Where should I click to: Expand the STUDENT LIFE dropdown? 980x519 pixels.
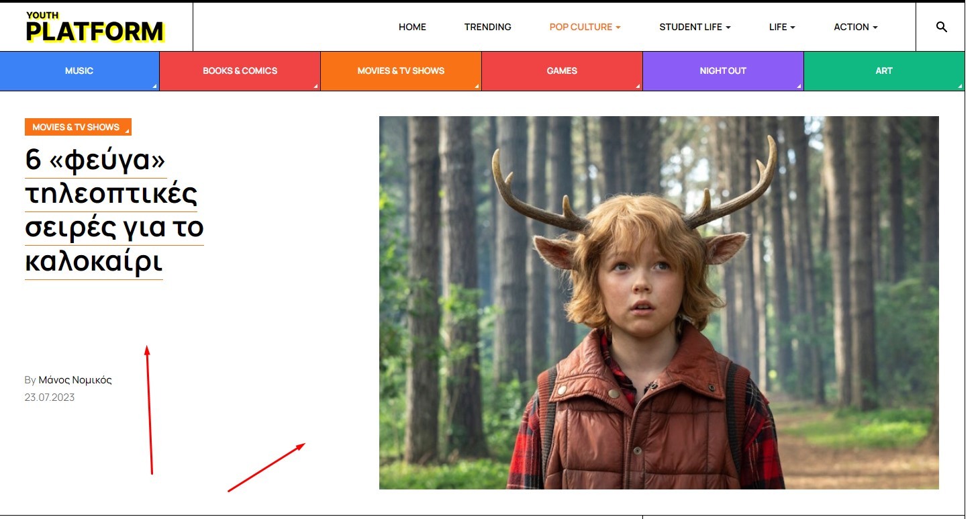(x=695, y=27)
